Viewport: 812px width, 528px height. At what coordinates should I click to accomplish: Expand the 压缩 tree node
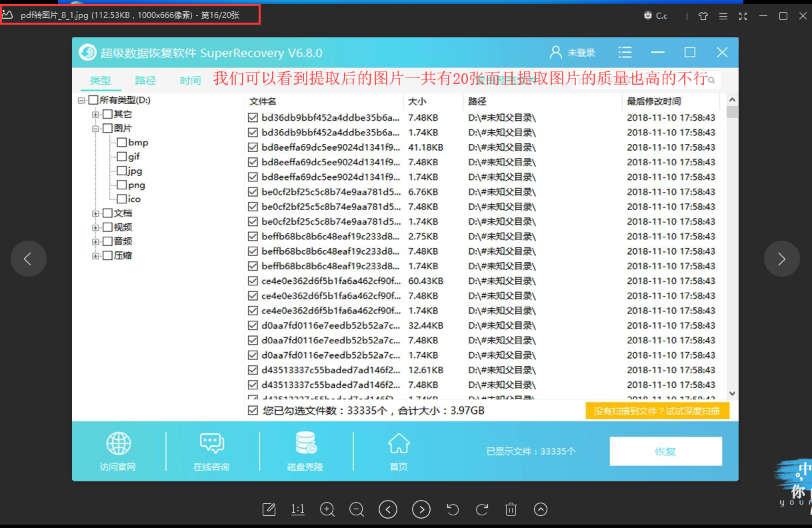pos(96,255)
